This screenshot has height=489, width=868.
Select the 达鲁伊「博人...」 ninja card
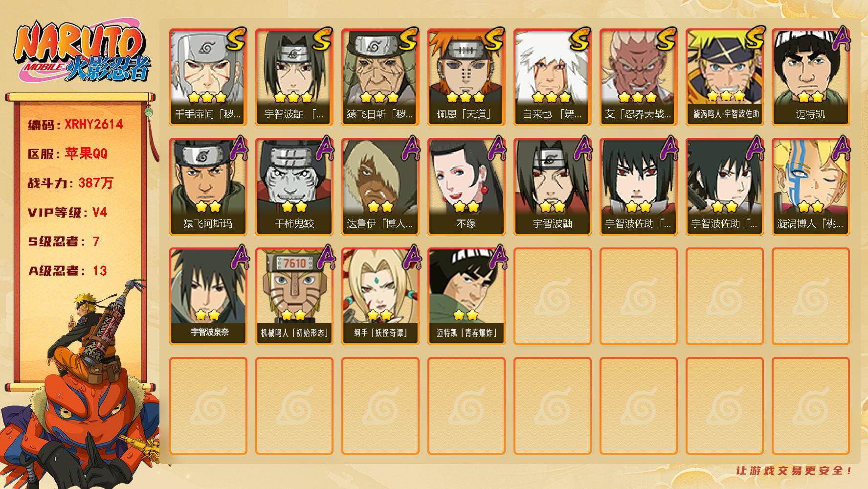(x=380, y=187)
